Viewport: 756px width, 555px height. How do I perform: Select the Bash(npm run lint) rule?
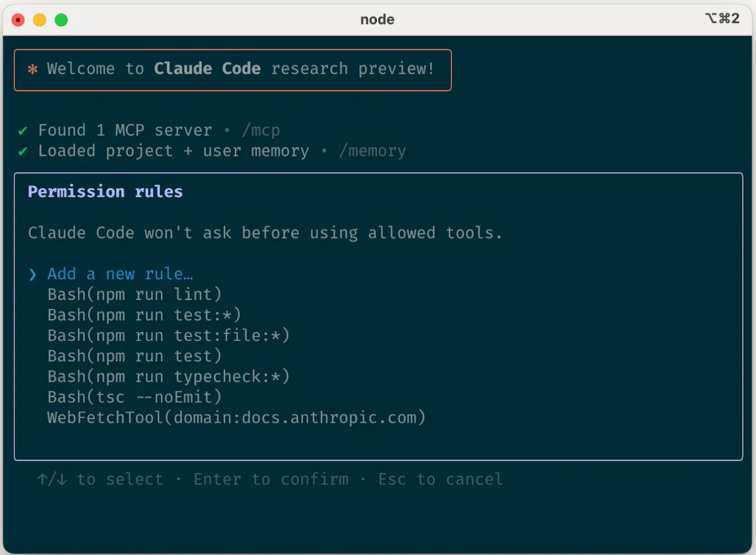click(134, 294)
